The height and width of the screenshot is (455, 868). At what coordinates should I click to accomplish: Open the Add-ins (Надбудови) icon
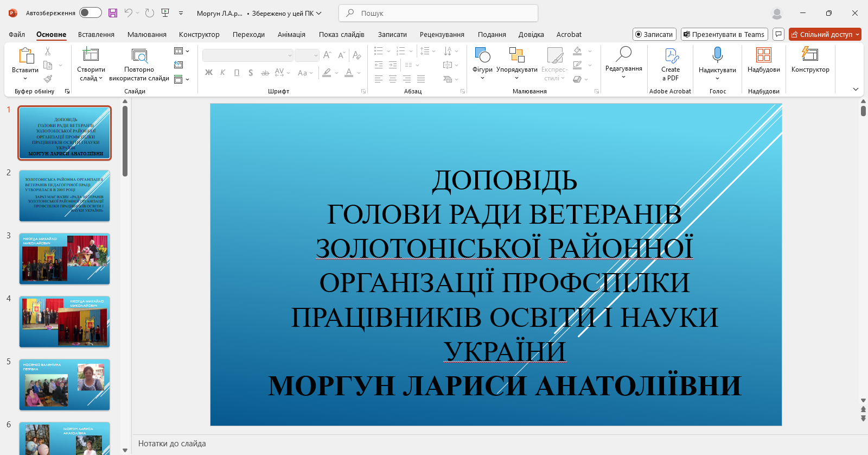coord(763,55)
